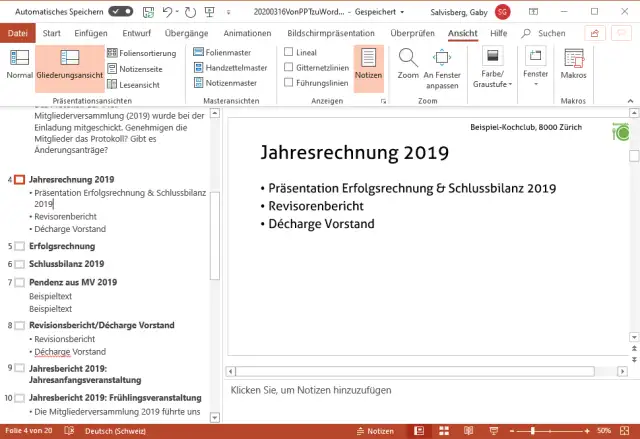The width and height of the screenshot is (640, 439).
Task: Click zoom in plus button
Action: [x=587, y=431]
